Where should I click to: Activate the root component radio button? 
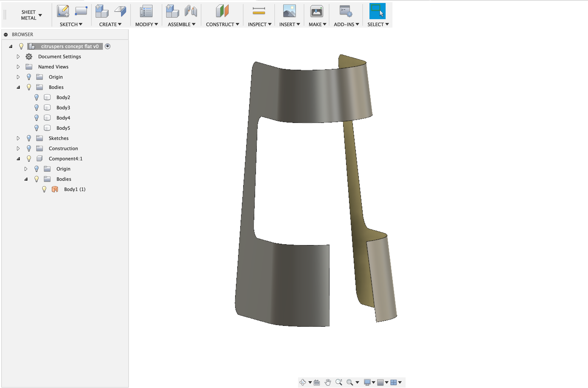[108, 46]
